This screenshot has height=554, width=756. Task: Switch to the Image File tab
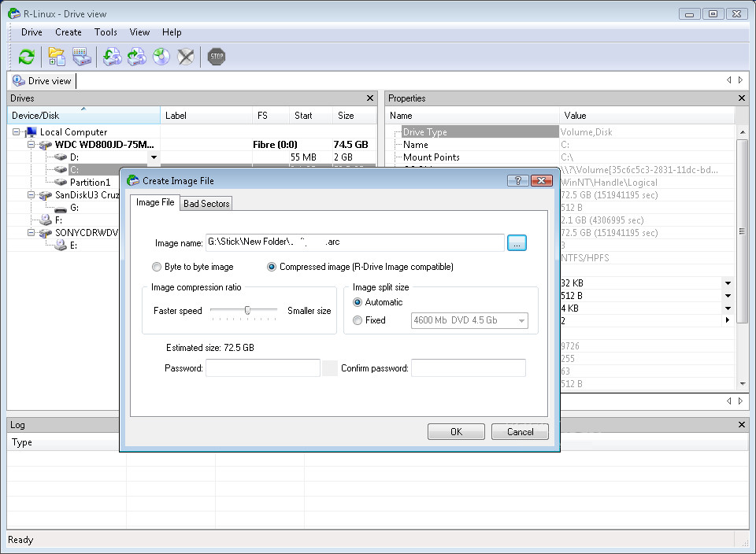(x=155, y=202)
